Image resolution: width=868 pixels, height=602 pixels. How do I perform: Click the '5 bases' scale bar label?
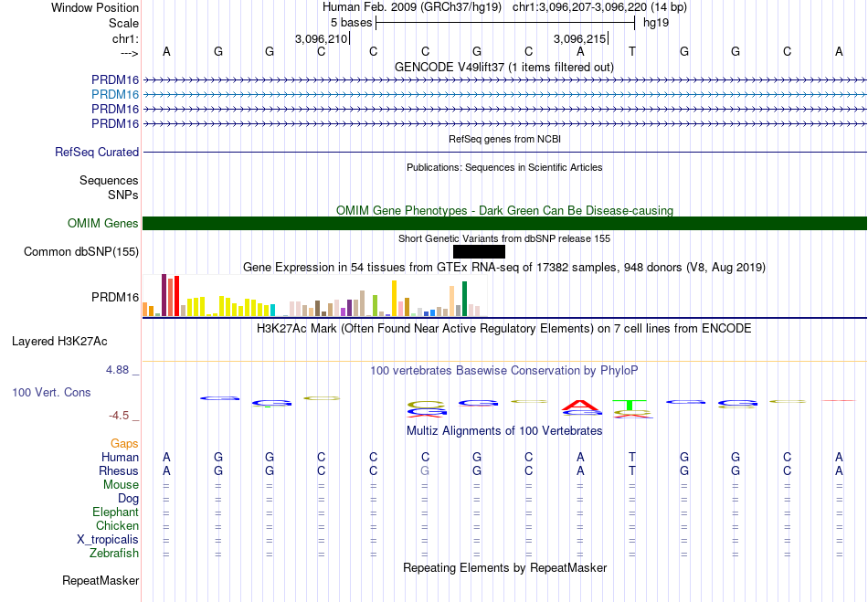click(x=351, y=23)
